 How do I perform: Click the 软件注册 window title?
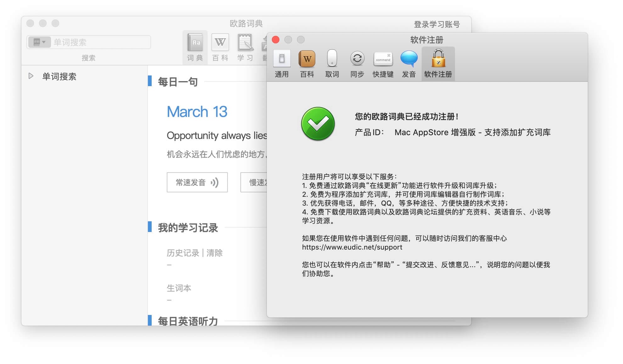(427, 40)
